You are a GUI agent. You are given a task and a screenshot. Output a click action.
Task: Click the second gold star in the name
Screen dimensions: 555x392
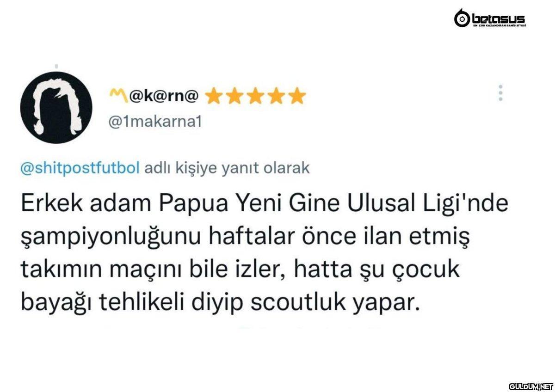[x=234, y=96]
